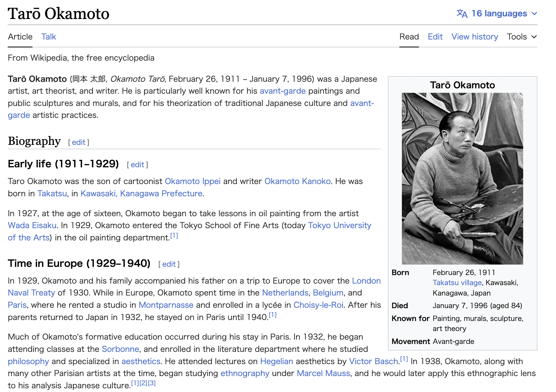This screenshot has width=556, height=392.
Task: Follow the Belgium link
Action: point(328,293)
